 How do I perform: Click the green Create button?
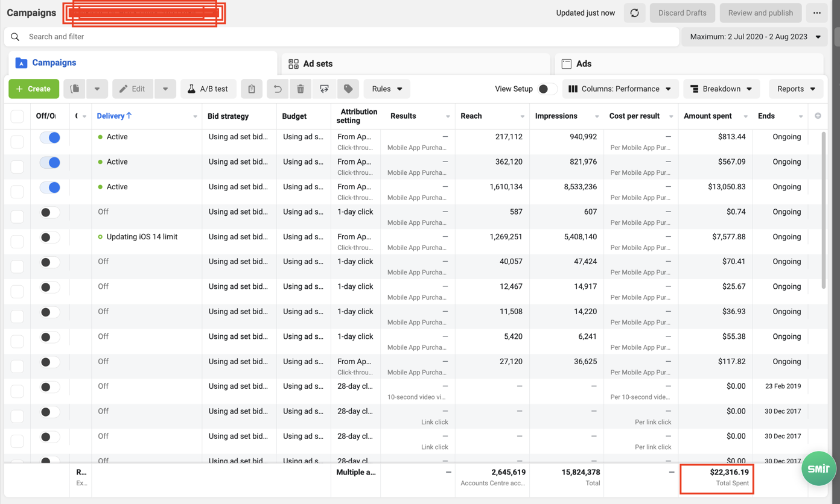[x=34, y=89]
